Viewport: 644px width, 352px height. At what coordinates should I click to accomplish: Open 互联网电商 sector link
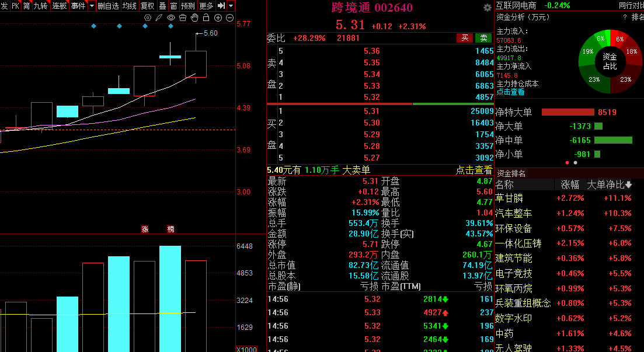(x=516, y=5)
